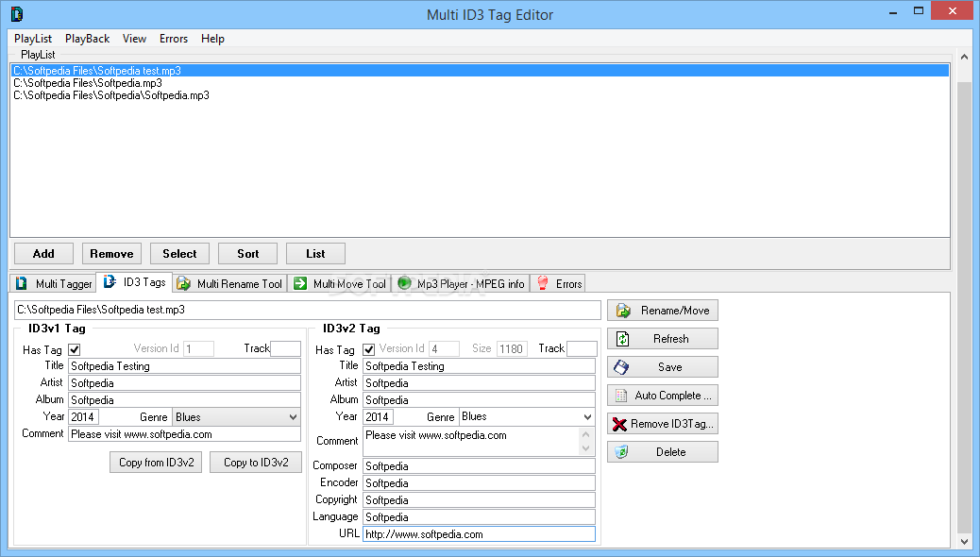This screenshot has width=980, height=557.
Task: Click the Add button
Action: coord(43,254)
